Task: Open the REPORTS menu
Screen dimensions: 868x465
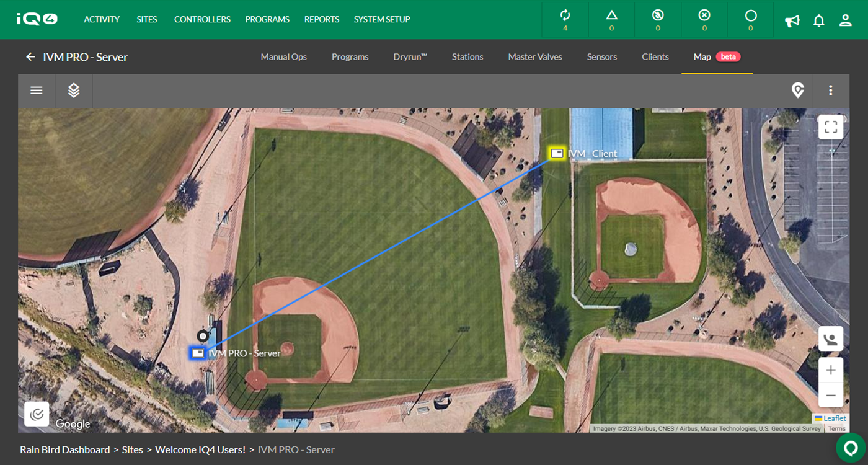Action: click(x=322, y=20)
